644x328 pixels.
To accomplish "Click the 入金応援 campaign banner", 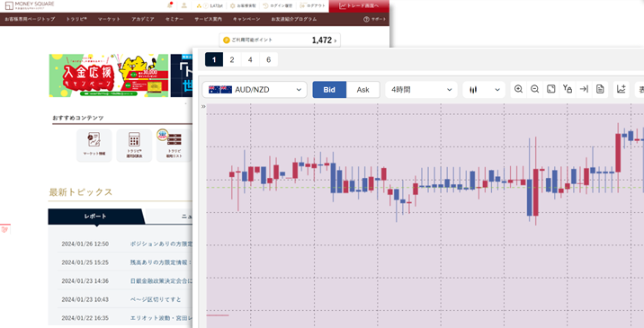I will click(109, 75).
